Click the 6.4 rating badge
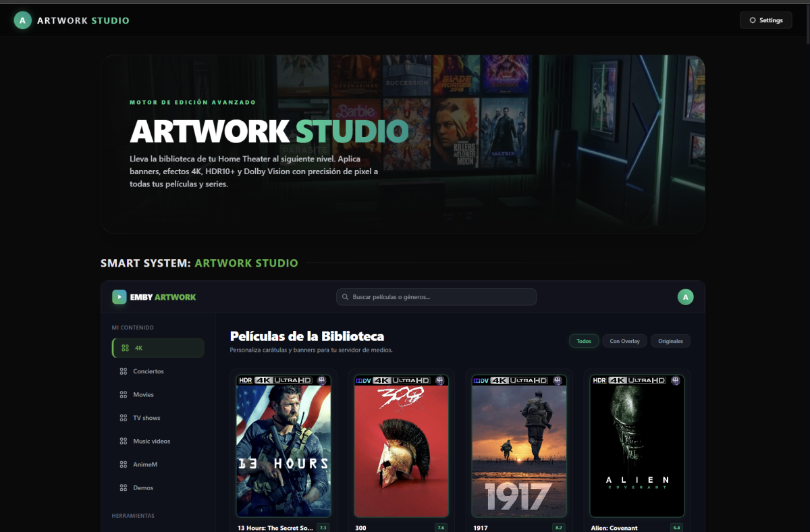 tap(676, 528)
